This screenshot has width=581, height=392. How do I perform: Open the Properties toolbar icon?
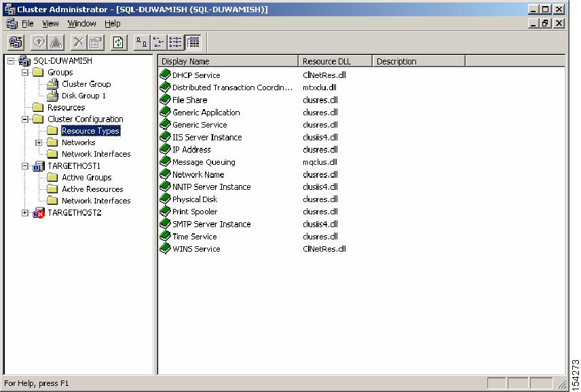point(96,42)
